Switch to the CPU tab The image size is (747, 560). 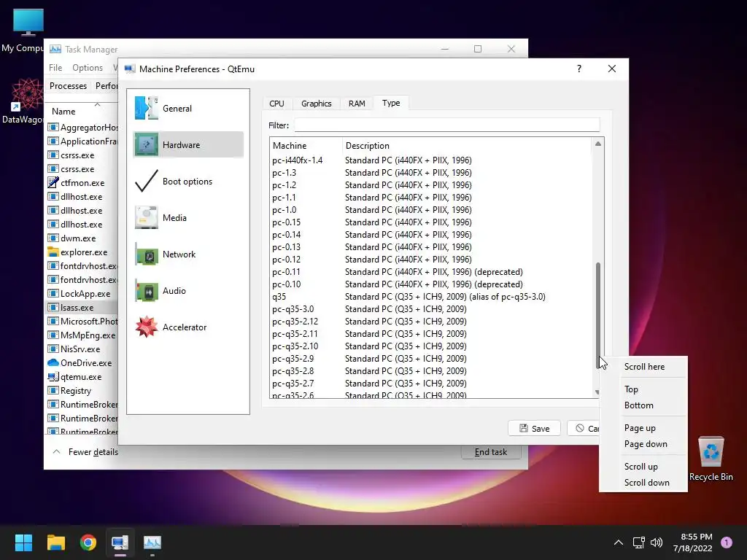276,104
